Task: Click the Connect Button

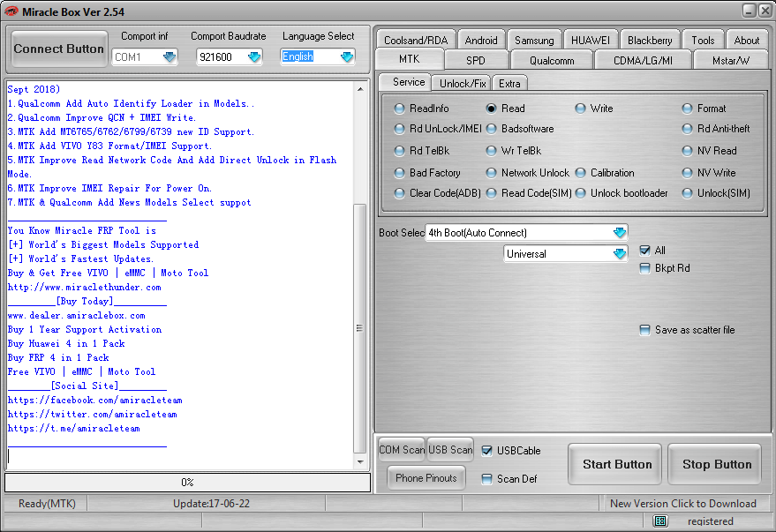Action: [x=59, y=49]
